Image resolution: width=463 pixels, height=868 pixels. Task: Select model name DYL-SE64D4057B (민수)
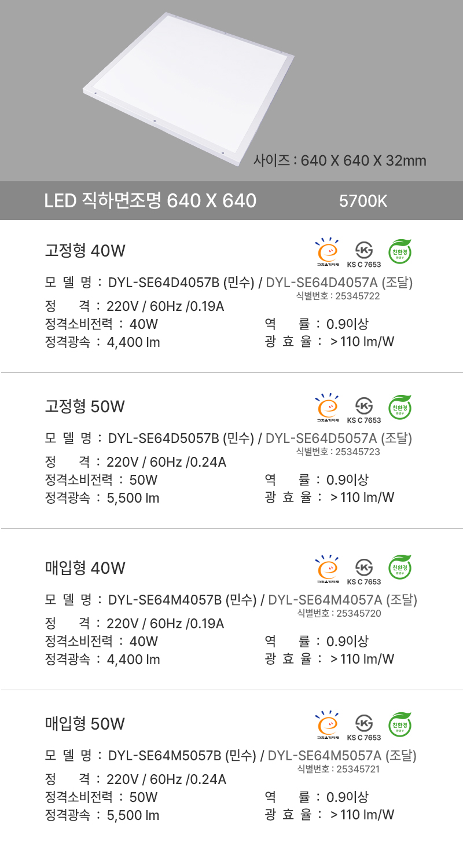(x=182, y=283)
